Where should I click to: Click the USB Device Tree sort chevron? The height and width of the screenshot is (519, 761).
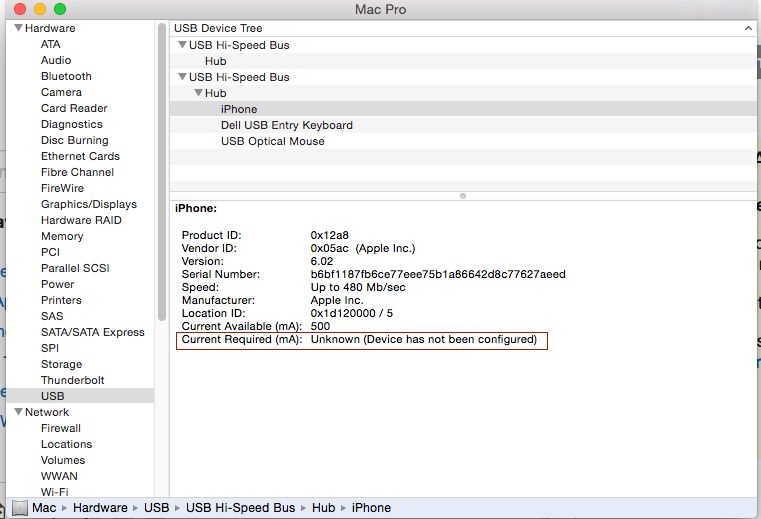pyautogui.click(x=748, y=28)
